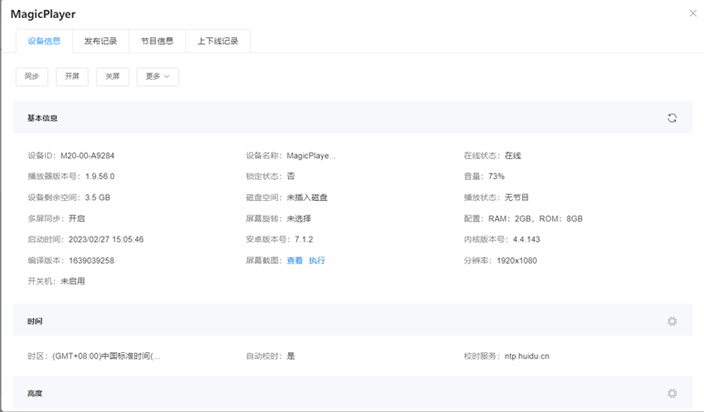
Task: Select the 设备信息 tab
Action: tap(44, 41)
